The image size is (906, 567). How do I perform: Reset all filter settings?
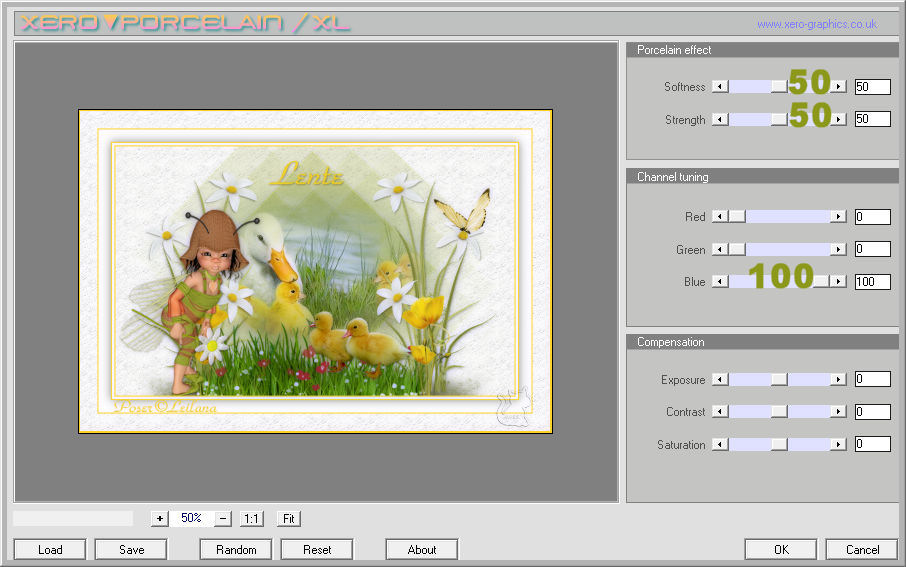point(317,550)
